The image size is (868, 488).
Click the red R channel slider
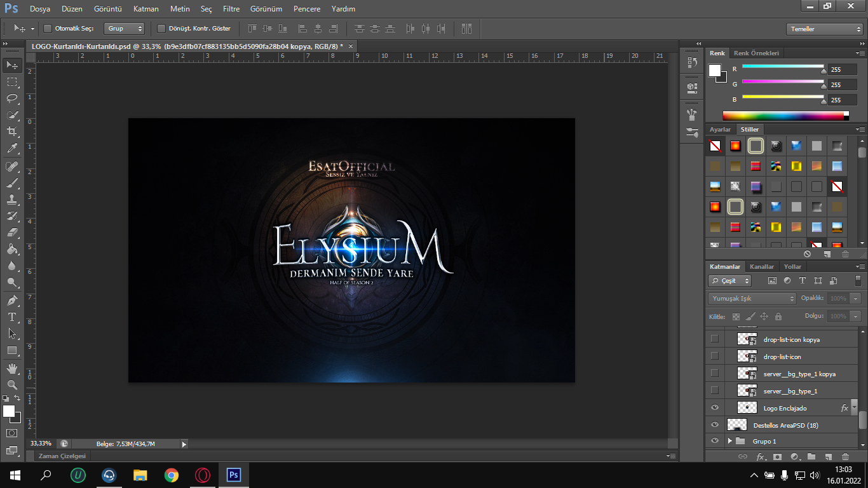pyautogui.click(x=783, y=67)
